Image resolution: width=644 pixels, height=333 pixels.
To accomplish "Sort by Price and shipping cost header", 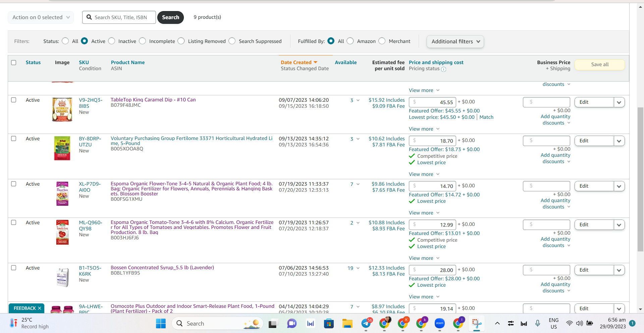I will 436,62.
